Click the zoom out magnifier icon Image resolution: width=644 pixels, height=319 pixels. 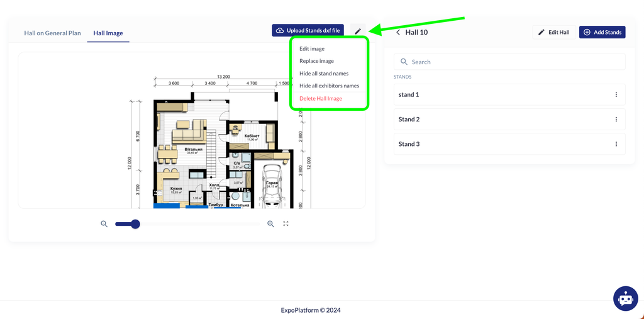[x=104, y=223]
